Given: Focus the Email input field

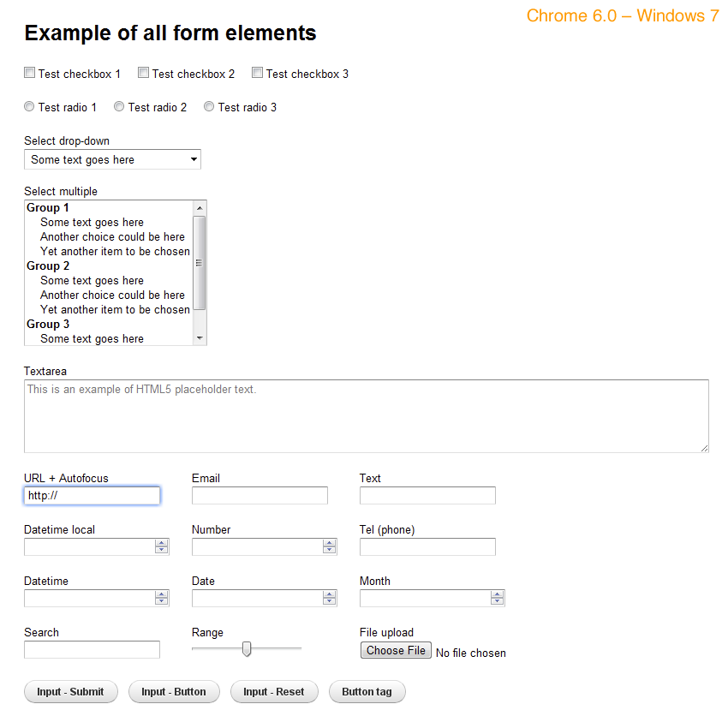Looking at the screenshot, I should (260, 496).
